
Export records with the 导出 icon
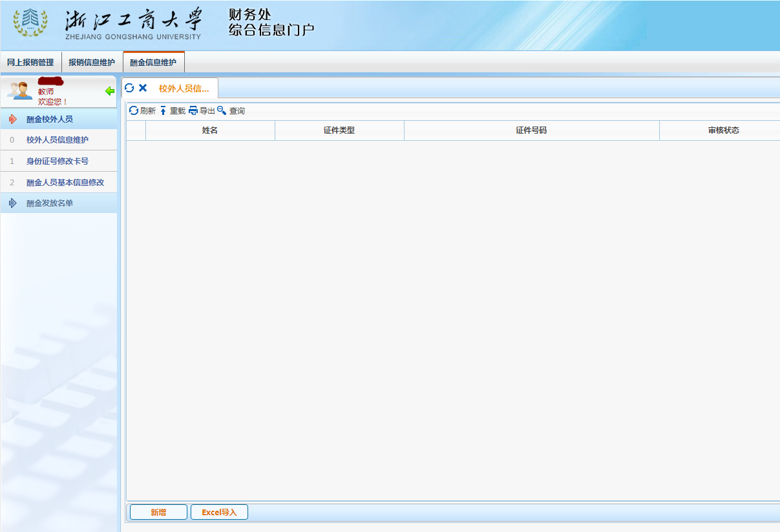(x=202, y=110)
